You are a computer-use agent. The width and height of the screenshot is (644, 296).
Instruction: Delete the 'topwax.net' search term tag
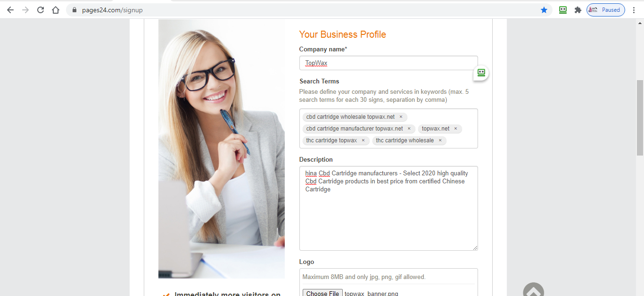click(x=455, y=129)
